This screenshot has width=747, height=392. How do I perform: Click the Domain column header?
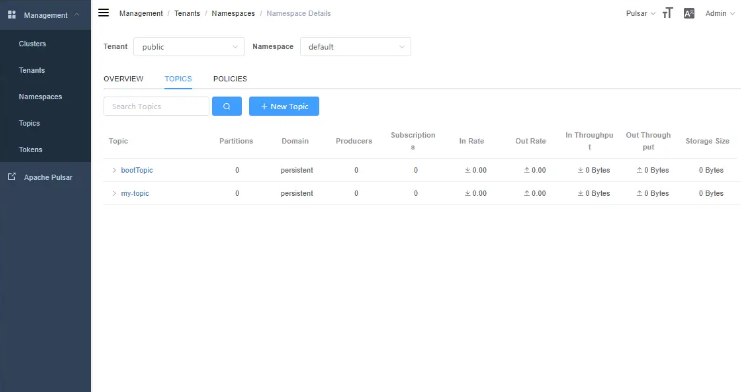(x=295, y=141)
